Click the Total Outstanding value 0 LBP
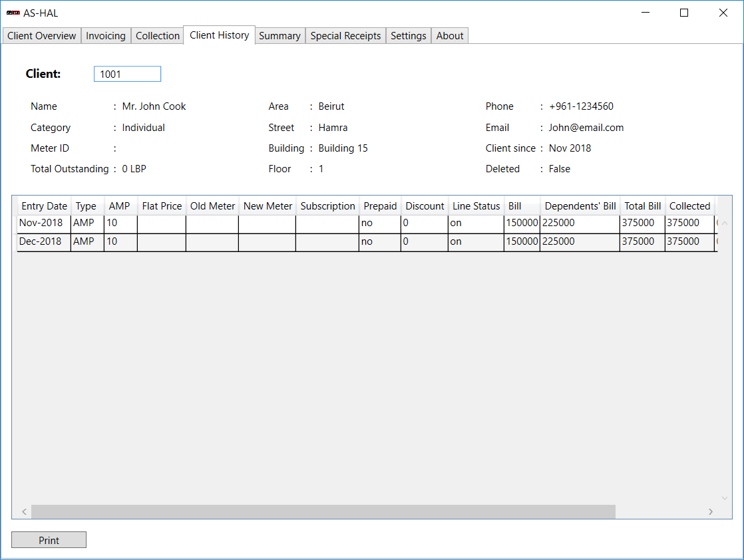The width and height of the screenshot is (744, 560). (134, 169)
